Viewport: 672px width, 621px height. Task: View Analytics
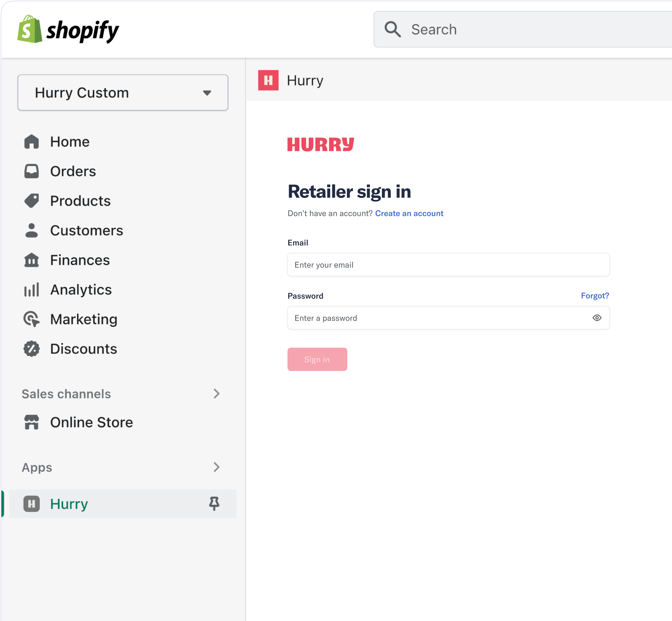pyautogui.click(x=81, y=289)
